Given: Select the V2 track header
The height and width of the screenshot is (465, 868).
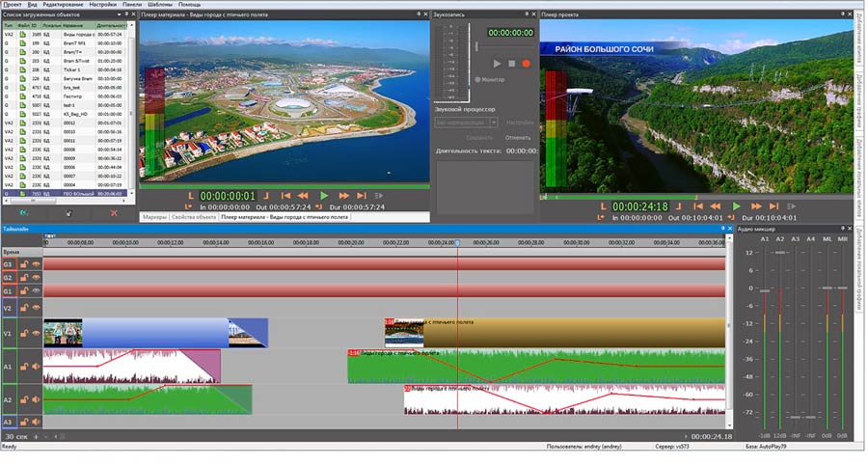Looking at the screenshot, I should click(9, 308).
